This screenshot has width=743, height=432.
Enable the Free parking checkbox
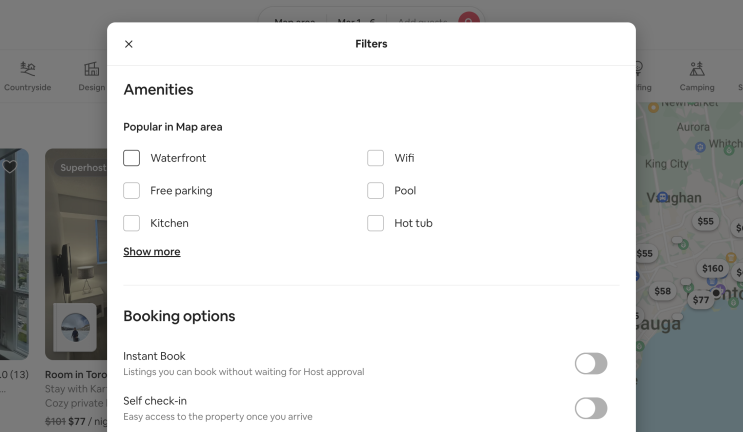[x=132, y=191]
